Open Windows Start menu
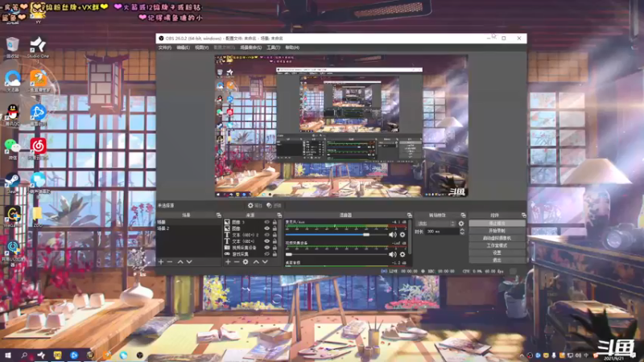Screen dimensions: 644x362 coord(8,356)
